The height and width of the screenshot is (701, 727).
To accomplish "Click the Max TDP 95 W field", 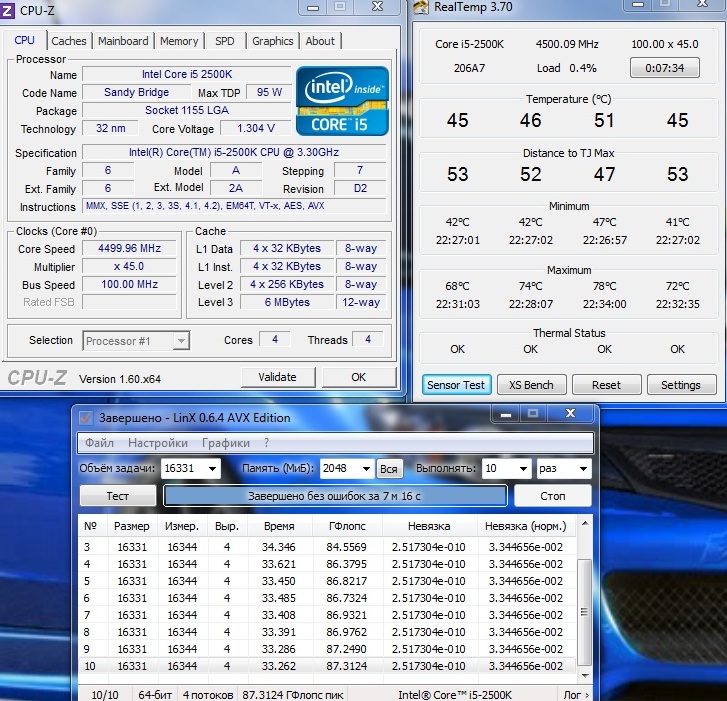I will 269,92.
